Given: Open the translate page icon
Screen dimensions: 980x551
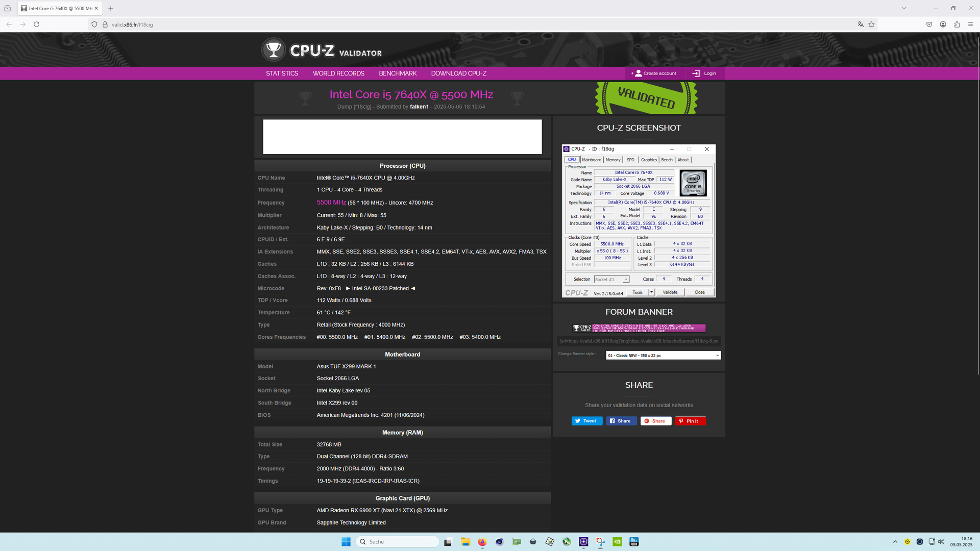Looking at the screenshot, I should coord(861,24).
